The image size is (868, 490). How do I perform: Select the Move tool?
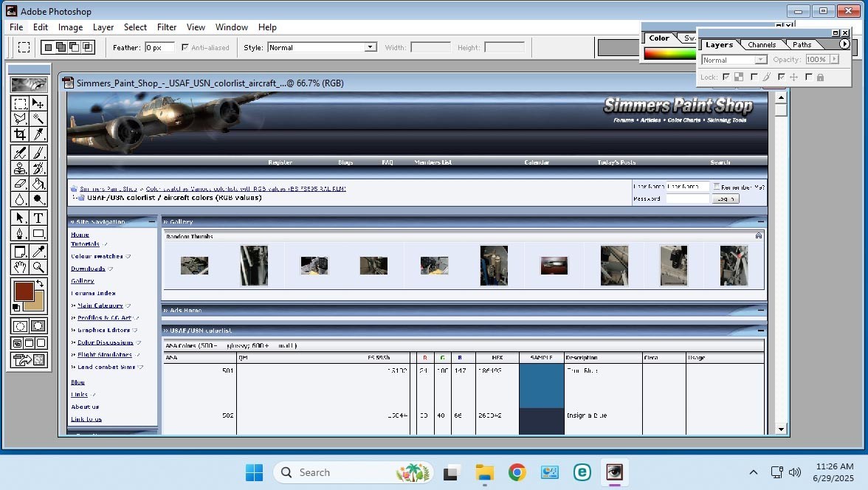[38, 103]
